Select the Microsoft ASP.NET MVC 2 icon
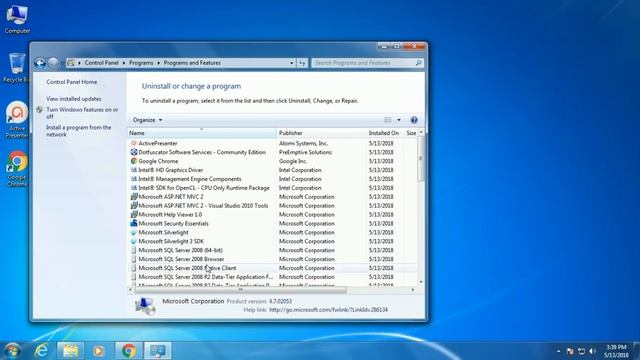640x360 pixels. click(133, 197)
